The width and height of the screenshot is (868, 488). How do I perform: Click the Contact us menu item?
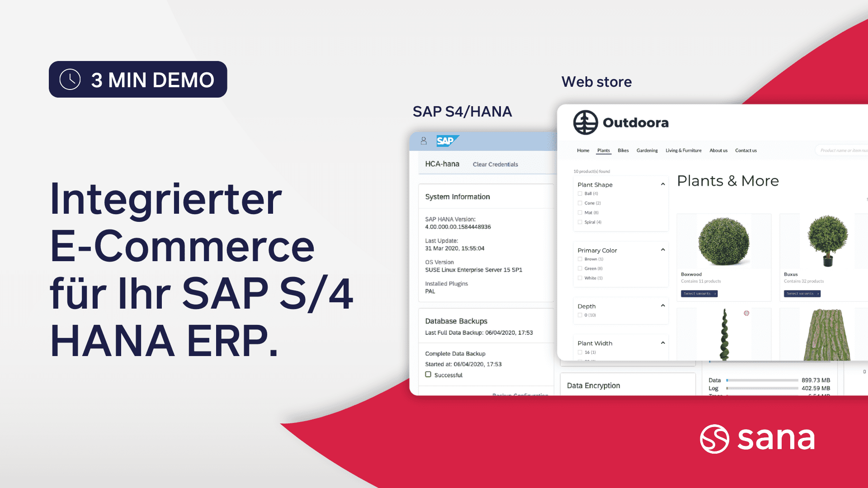click(746, 150)
